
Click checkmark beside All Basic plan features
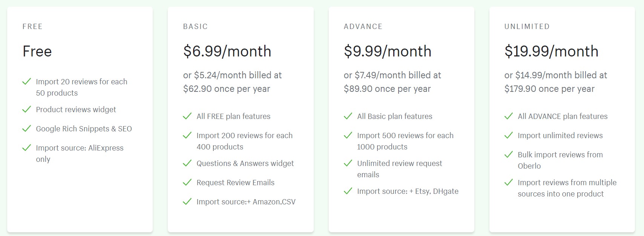click(348, 116)
